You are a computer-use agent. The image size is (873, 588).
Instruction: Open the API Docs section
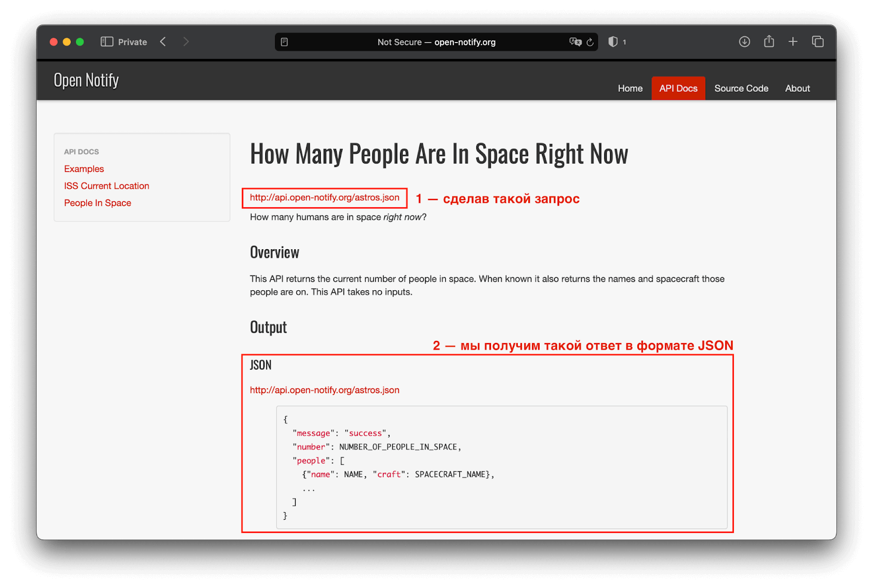(678, 88)
